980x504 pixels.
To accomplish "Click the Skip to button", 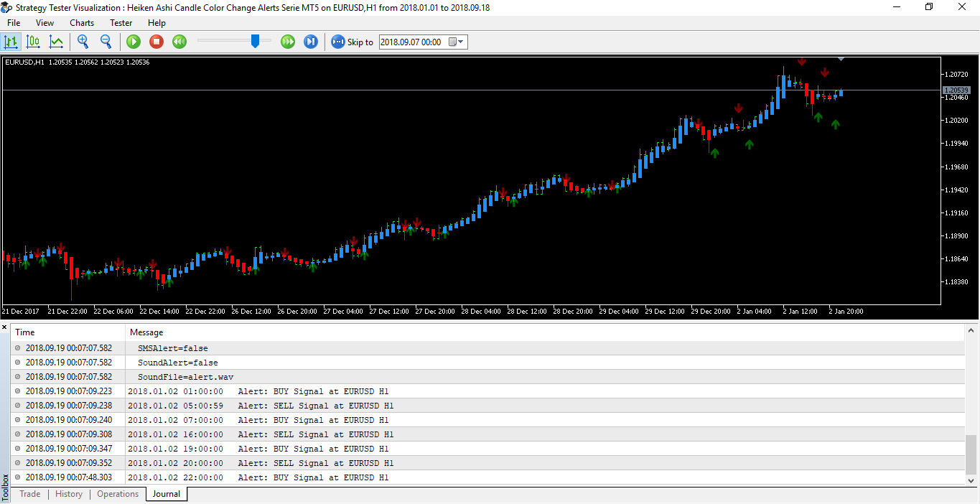I will pos(353,42).
